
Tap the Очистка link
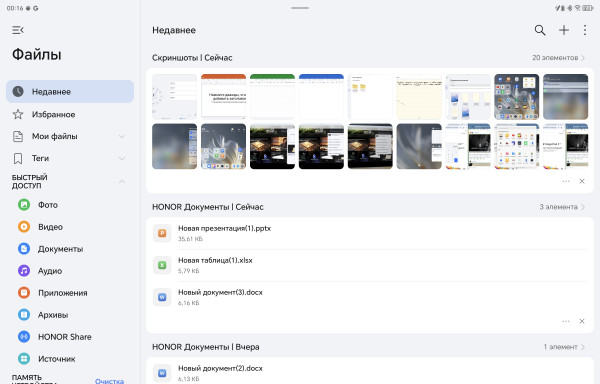(x=109, y=381)
